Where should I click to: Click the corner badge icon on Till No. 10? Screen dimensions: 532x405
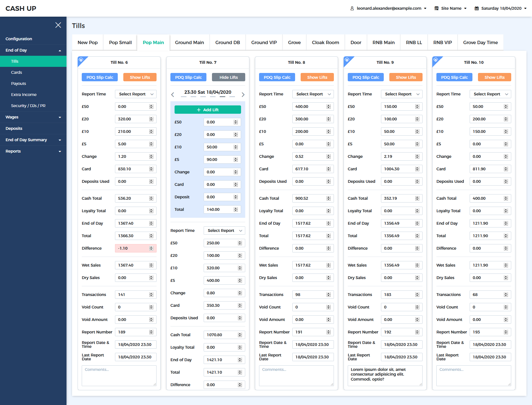pos(436,60)
